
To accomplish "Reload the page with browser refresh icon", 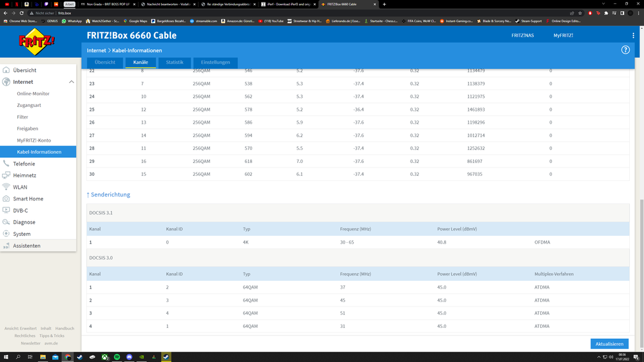I will pos(22,13).
